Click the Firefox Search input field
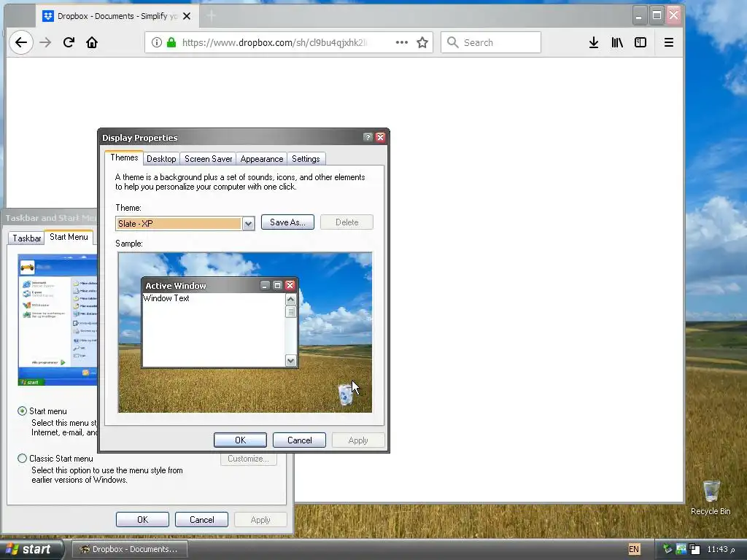This screenshot has height=560, width=747. (491, 42)
